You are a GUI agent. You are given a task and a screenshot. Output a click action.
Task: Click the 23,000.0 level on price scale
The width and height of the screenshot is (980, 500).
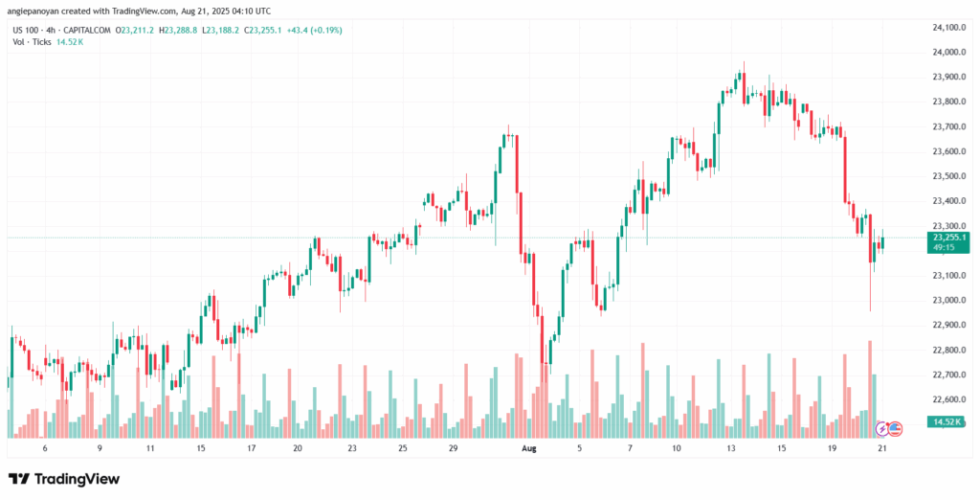(x=948, y=300)
